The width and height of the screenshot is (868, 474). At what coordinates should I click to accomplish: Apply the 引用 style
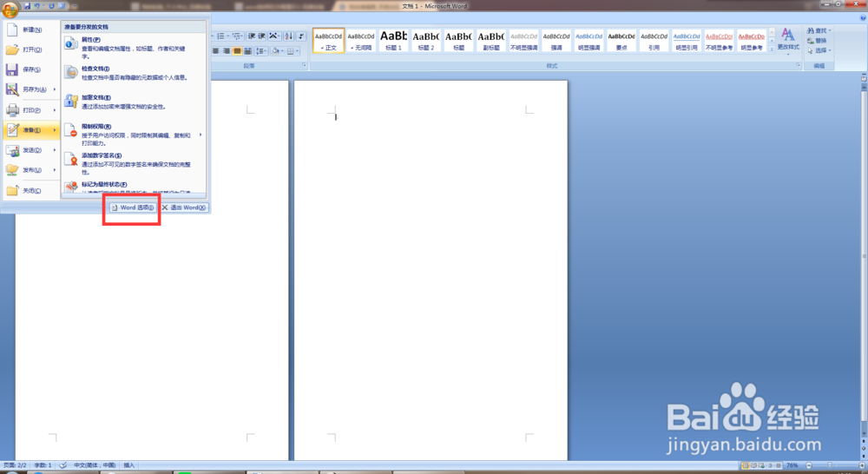click(x=654, y=41)
